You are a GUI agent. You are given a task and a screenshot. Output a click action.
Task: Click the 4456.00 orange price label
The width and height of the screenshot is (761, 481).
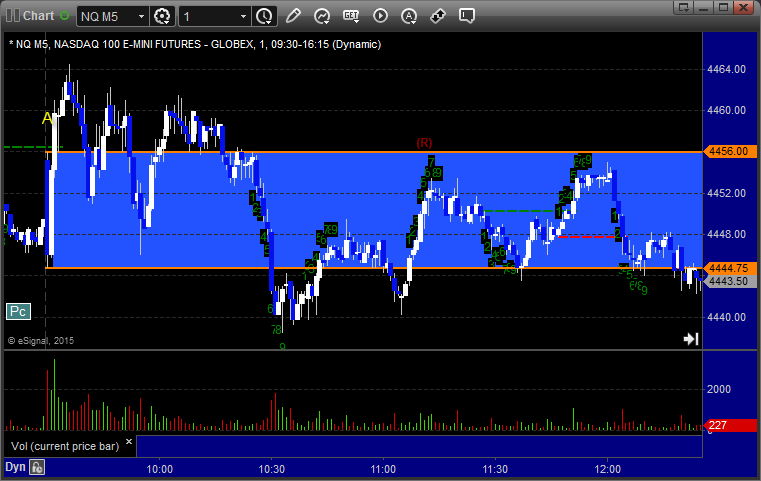729,151
